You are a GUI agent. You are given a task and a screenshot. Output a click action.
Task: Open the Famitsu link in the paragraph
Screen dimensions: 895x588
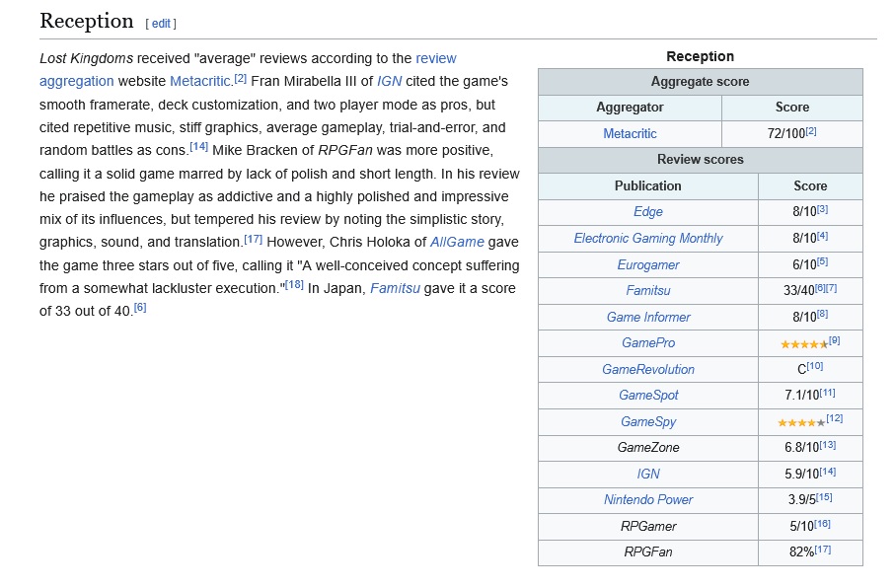point(395,288)
